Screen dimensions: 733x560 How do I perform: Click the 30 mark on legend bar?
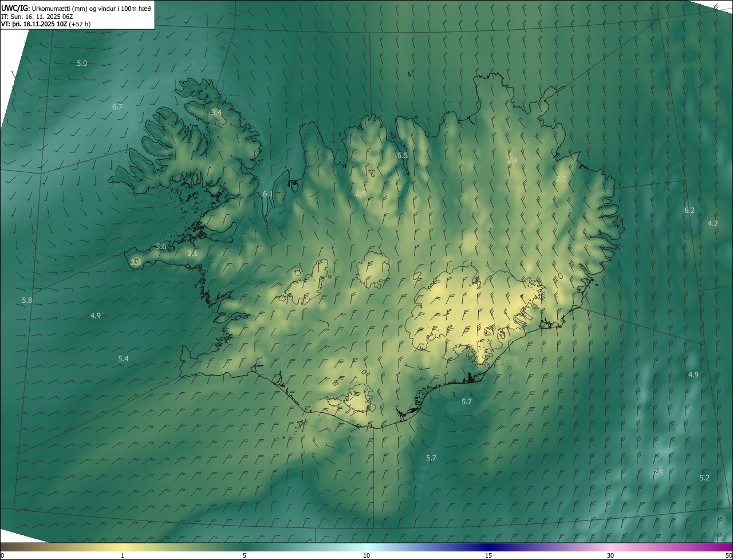pos(610,555)
